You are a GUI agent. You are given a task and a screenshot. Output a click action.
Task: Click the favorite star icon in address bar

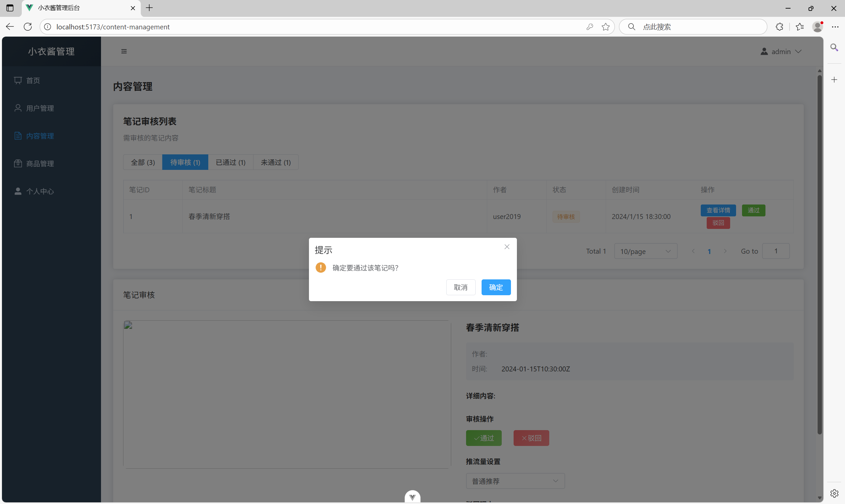point(605,27)
